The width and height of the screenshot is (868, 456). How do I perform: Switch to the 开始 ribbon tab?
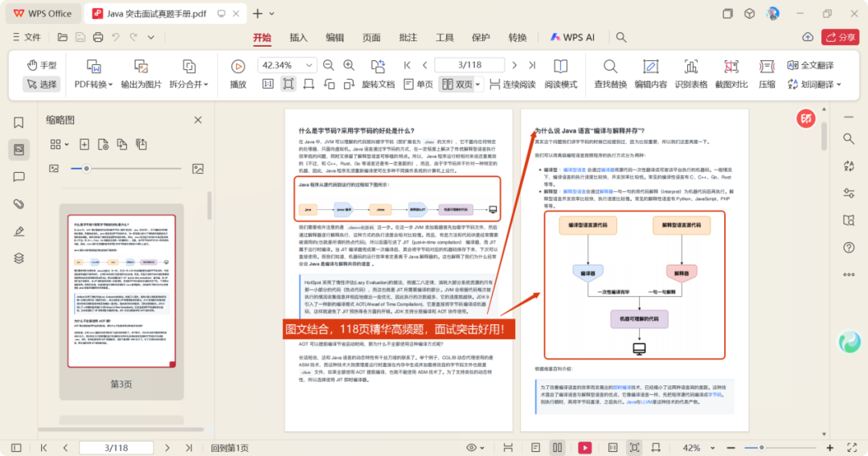coord(262,38)
